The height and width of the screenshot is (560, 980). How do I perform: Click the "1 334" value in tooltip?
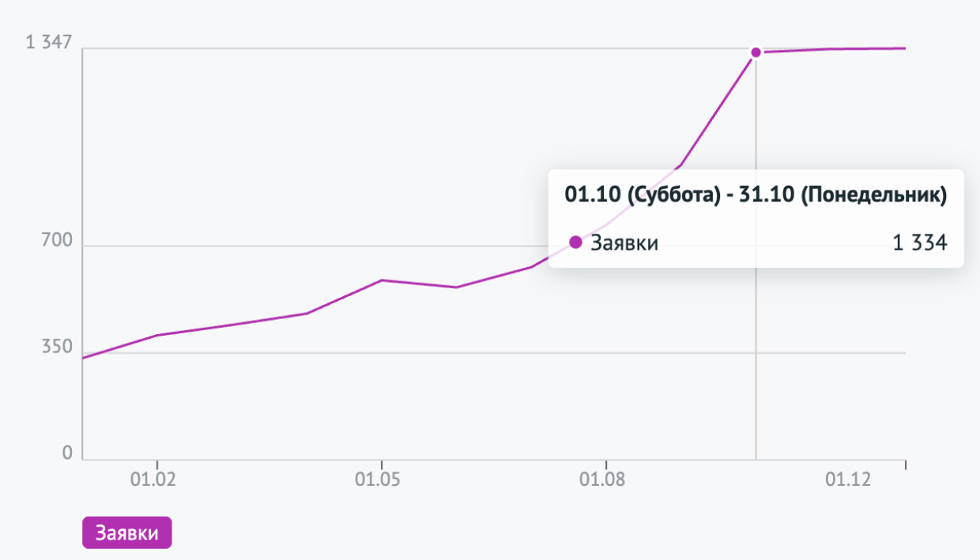[919, 243]
